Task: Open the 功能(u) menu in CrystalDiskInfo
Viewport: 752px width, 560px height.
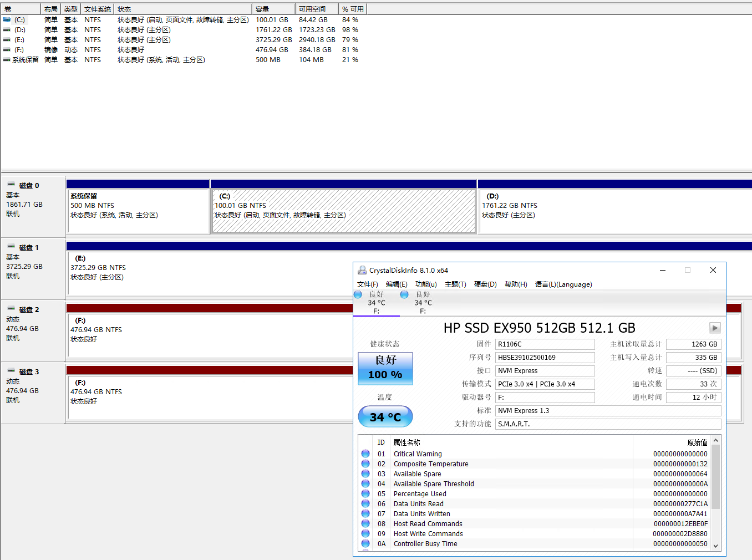Action: (426, 284)
